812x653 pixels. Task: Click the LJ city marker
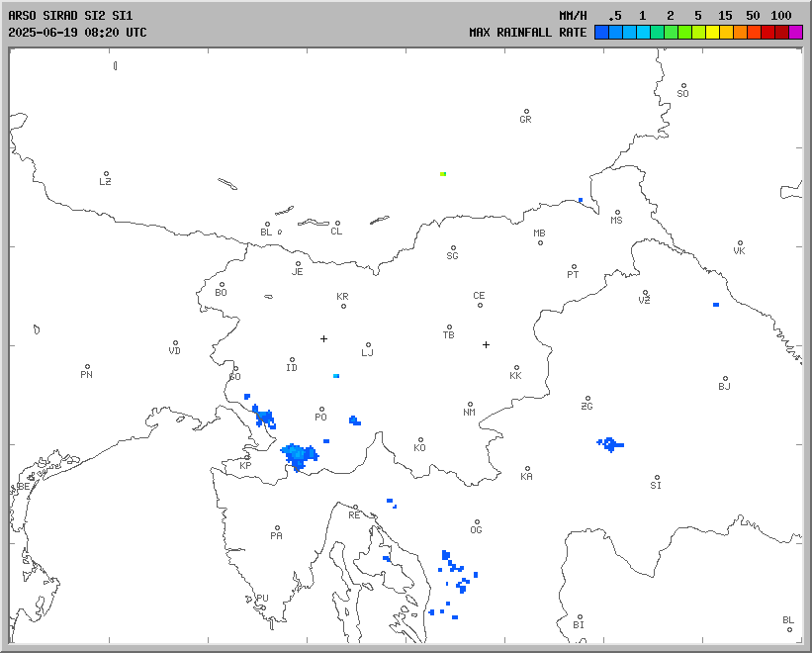click(368, 345)
